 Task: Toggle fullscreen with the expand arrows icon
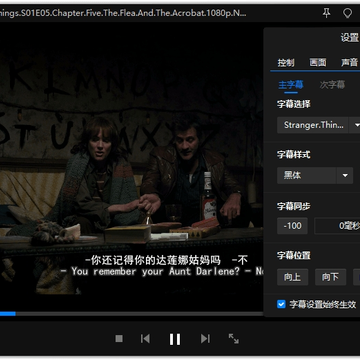(233, 339)
